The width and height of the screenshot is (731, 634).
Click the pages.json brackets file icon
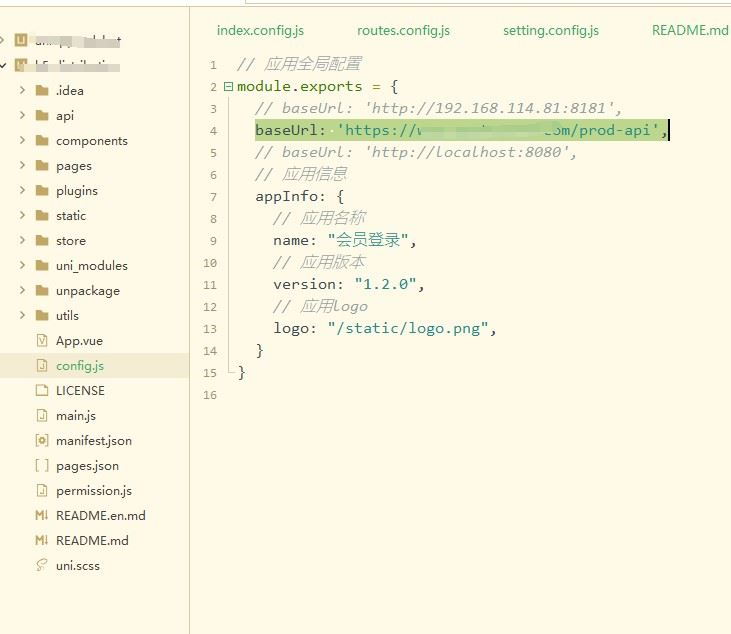[x=42, y=465]
